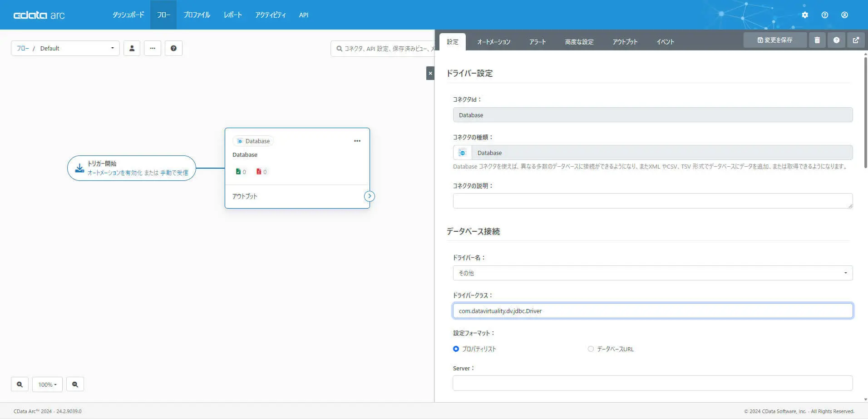Open the workspace more-options ellipsis button
Screen dimensions: 868x419
pyautogui.click(x=153, y=48)
